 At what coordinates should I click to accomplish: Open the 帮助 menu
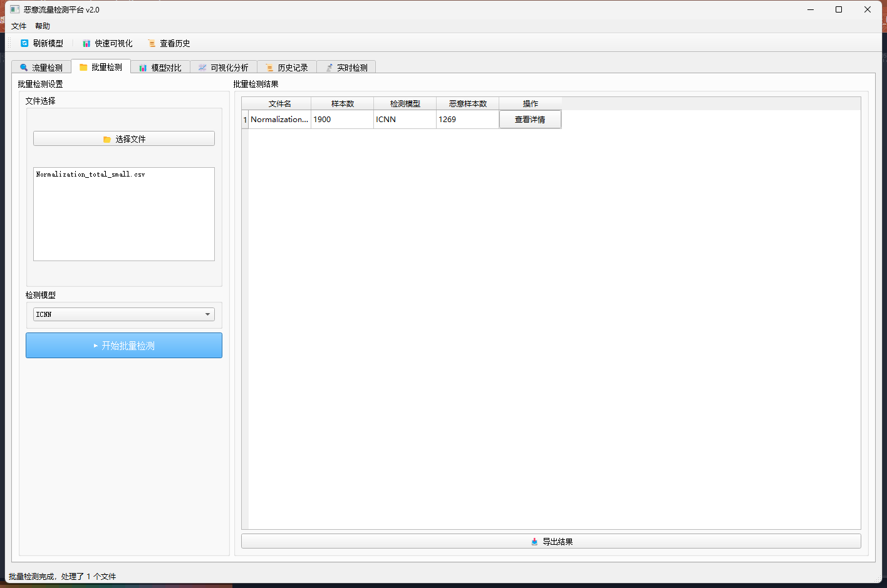click(x=43, y=26)
